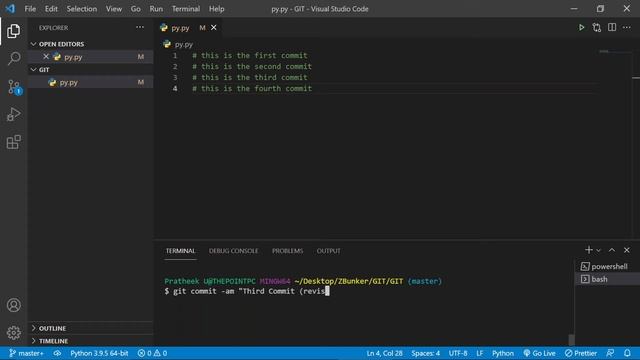The width and height of the screenshot is (640, 360).
Task: Click the synchronize/publish changes status icon
Action: pyautogui.click(x=57, y=353)
